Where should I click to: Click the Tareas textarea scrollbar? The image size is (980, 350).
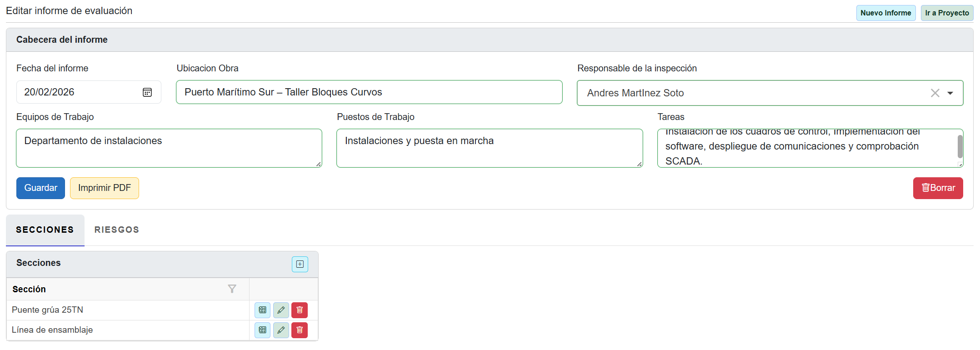960,146
